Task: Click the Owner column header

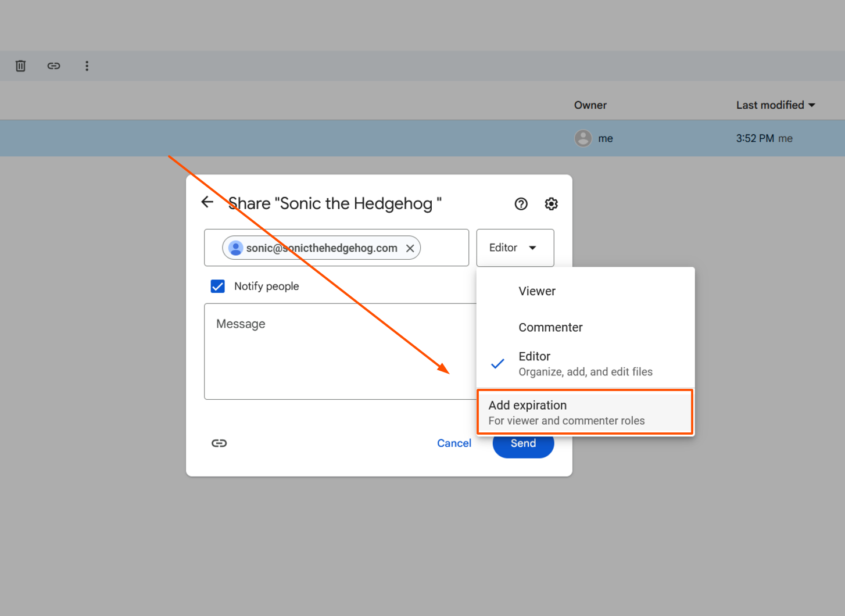Action: tap(590, 105)
